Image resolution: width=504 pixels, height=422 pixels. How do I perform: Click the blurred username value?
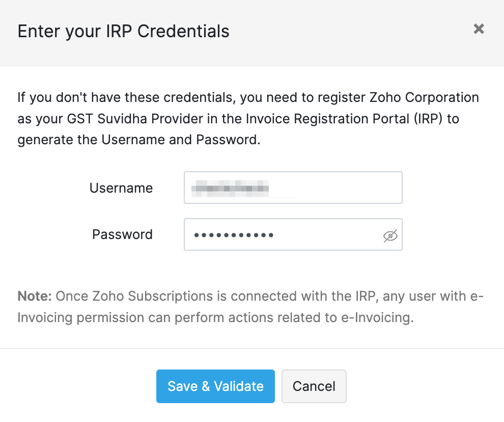tap(229, 188)
